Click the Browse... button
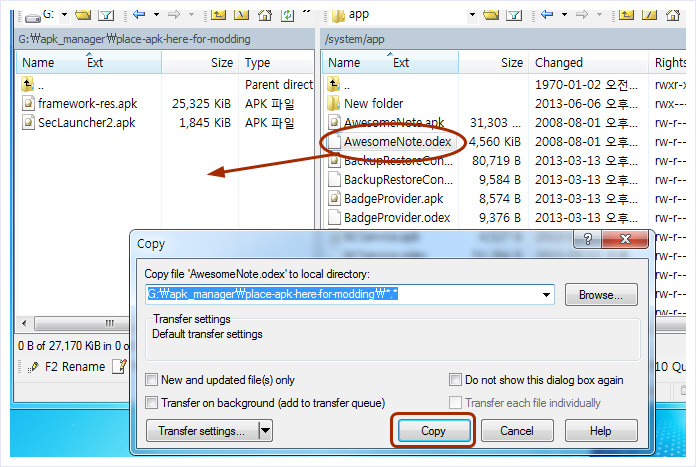Image resolution: width=696 pixels, height=467 pixels. coord(601,295)
